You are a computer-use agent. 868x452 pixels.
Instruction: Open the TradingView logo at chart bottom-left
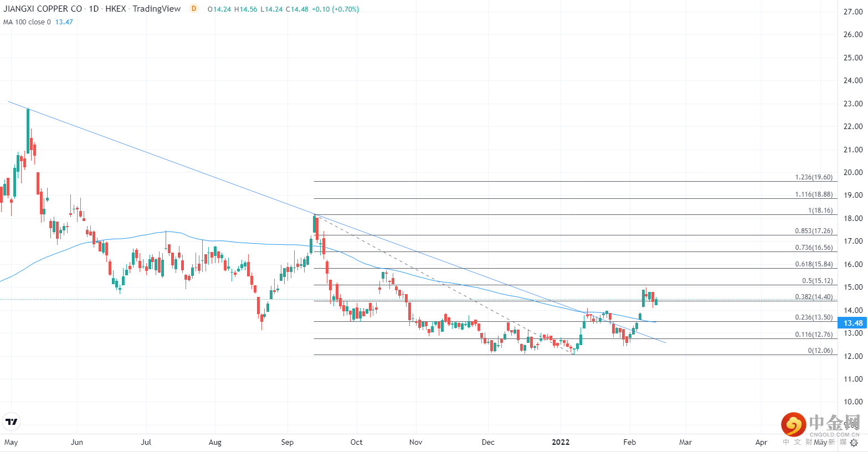[x=11, y=422]
